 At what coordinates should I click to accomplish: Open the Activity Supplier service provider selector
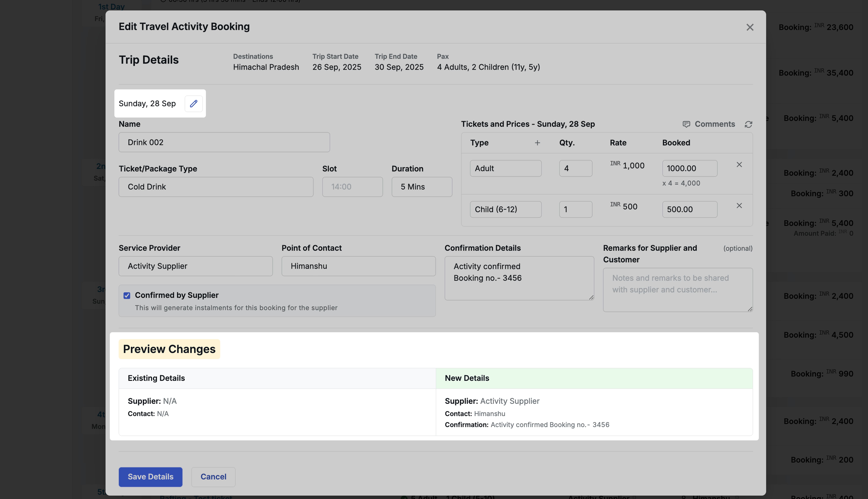pos(195,266)
